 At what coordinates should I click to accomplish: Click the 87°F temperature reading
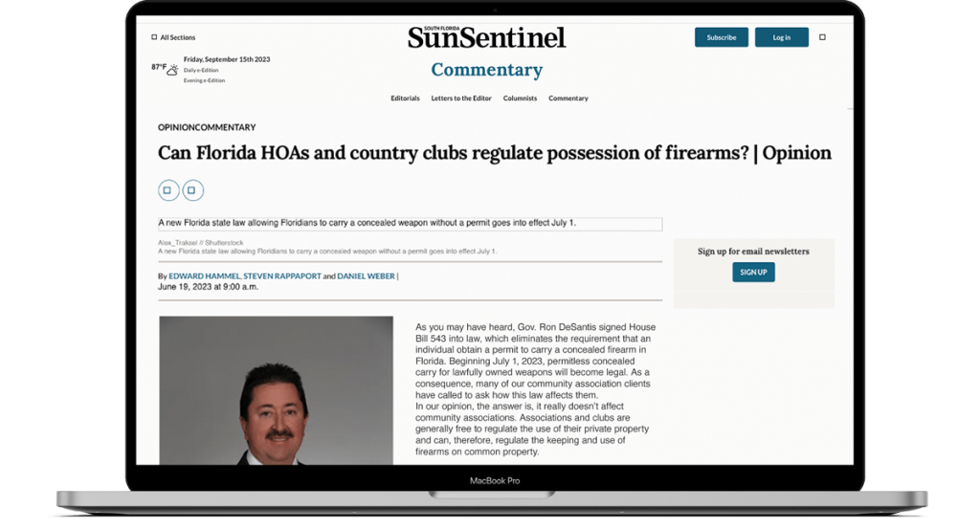tap(159, 67)
